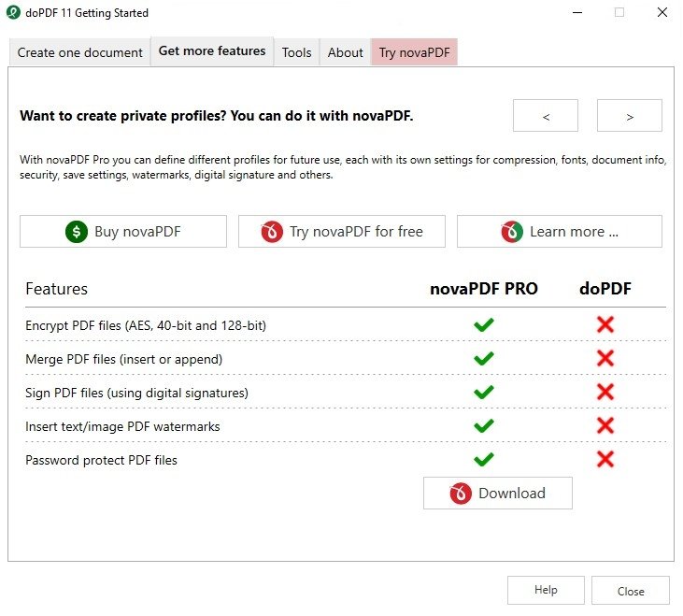This screenshot has width=683, height=616.
Task: Select the Get more features tab
Action: (212, 51)
